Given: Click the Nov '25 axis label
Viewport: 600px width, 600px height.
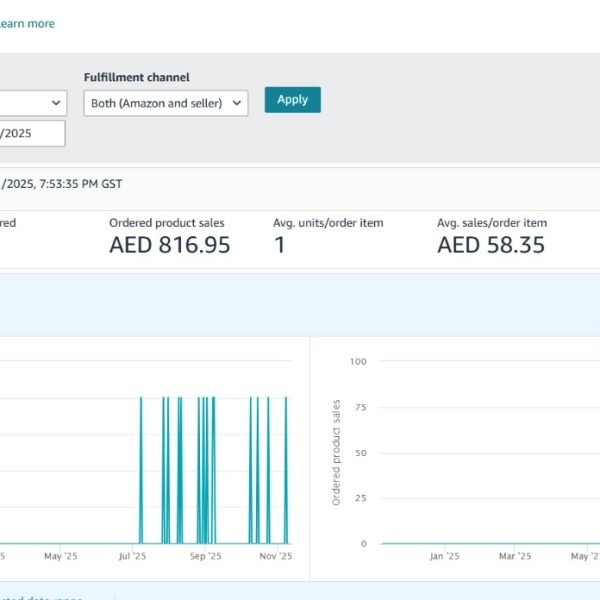Looking at the screenshot, I should coord(275,556).
